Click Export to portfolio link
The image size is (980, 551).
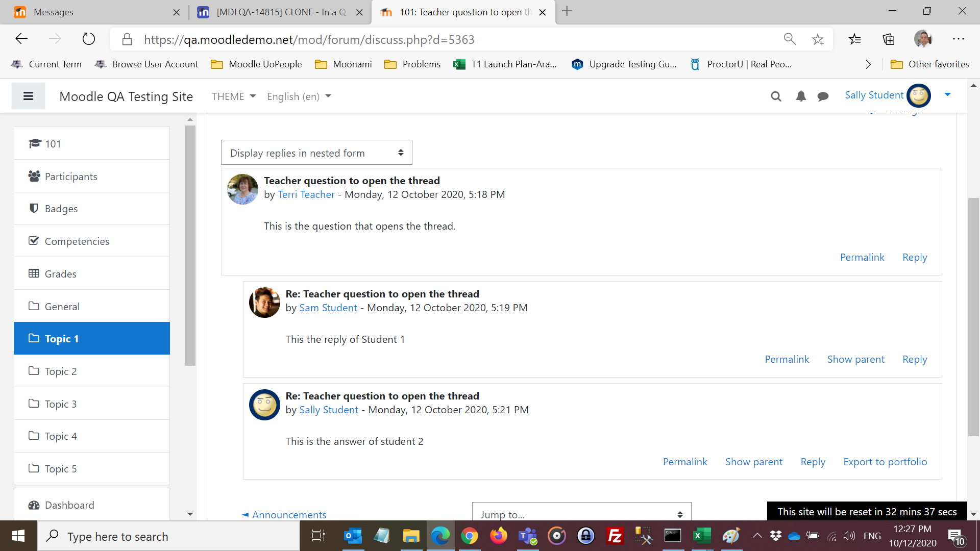(x=885, y=462)
